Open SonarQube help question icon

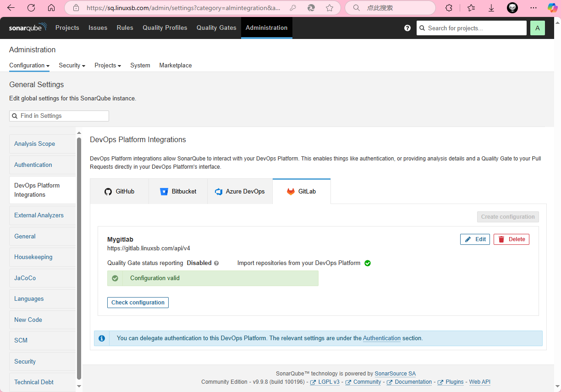click(407, 28)
